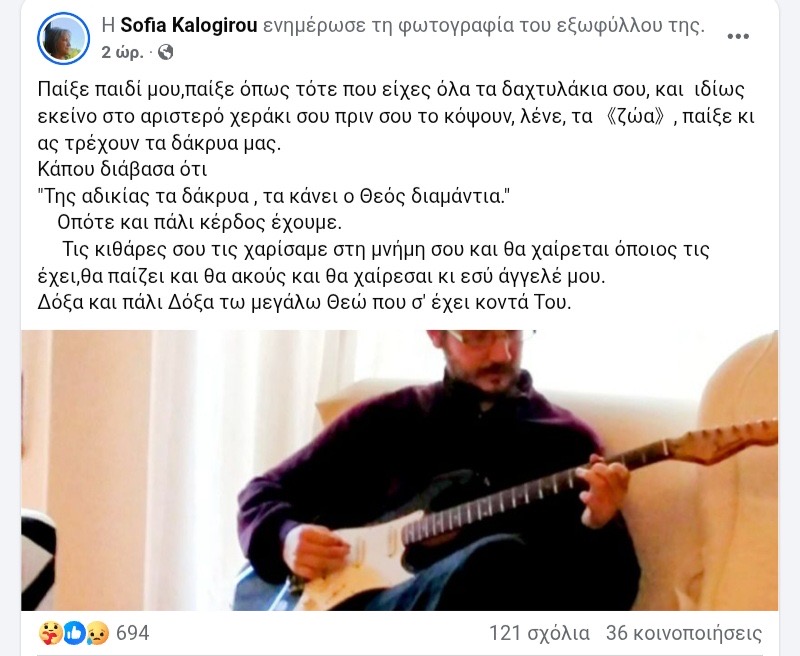Screen dimensions: 800x656
Task: Click the Sofia Kalogirou name link
Action: pyautogui.click(x=188, y=26)
